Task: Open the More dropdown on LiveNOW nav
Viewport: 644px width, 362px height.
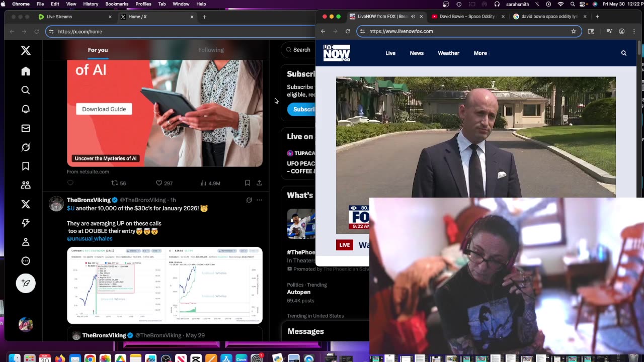Action: coord(481,53)
